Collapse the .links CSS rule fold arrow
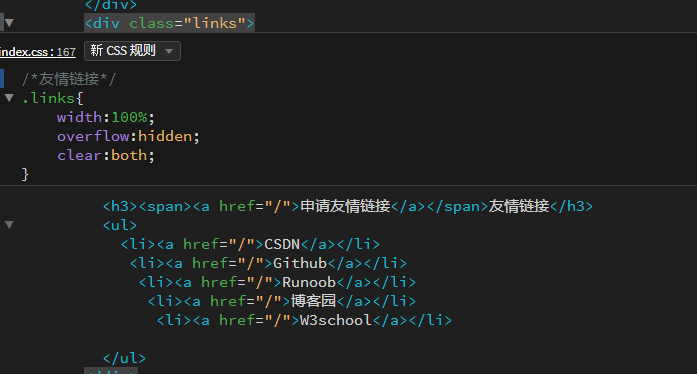Viewport: 697px width, 374px height. [9, 97]
